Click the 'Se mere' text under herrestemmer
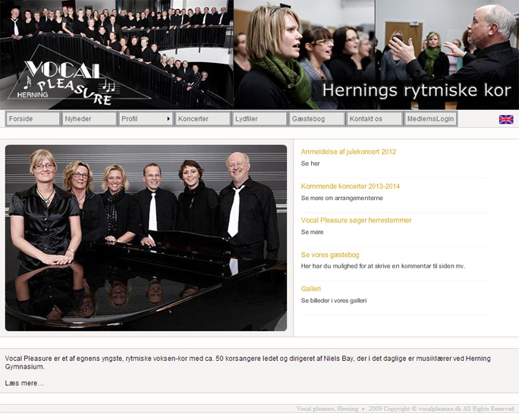519x420 pixels. tap(312, 232)
